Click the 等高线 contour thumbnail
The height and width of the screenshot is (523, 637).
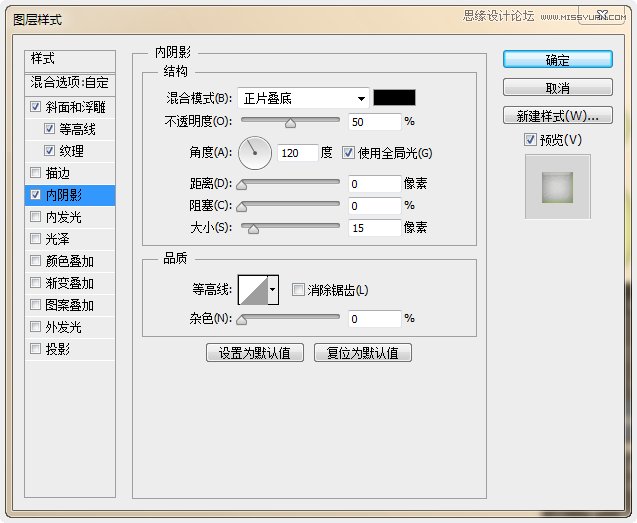click(x=253, y=290)
